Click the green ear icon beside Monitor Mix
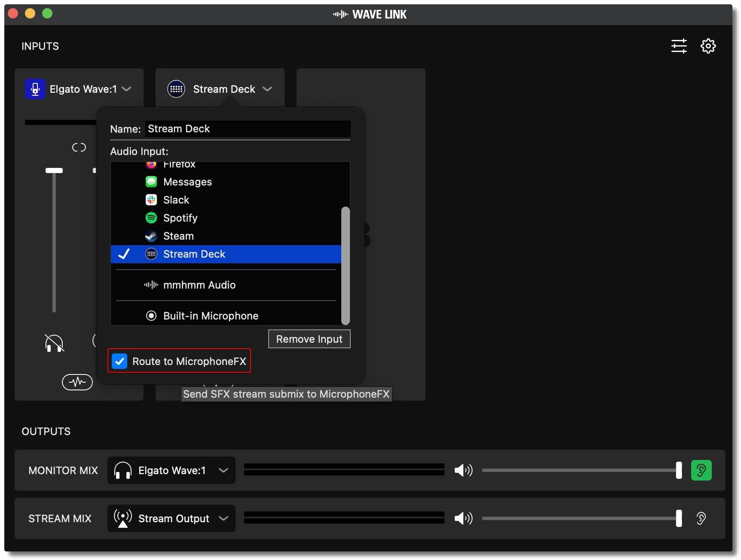This screenshot has width=741, height=560. click(x=701, y=470)
